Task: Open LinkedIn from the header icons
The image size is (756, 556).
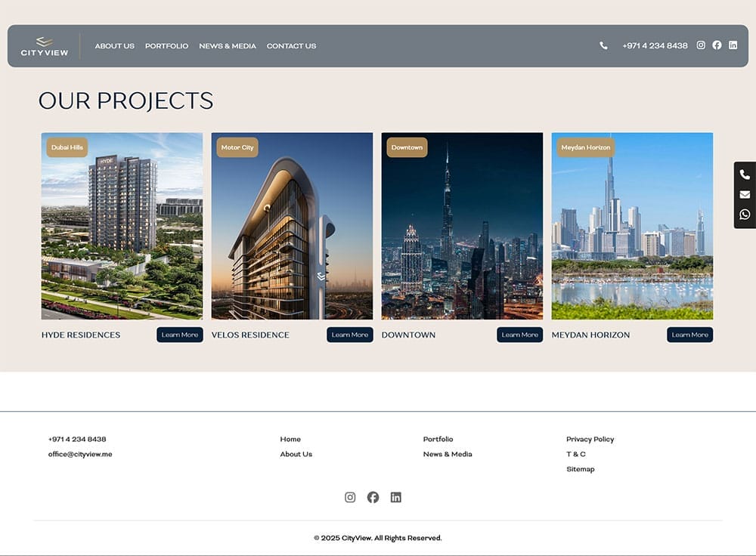Action: (x=733, y=45)
